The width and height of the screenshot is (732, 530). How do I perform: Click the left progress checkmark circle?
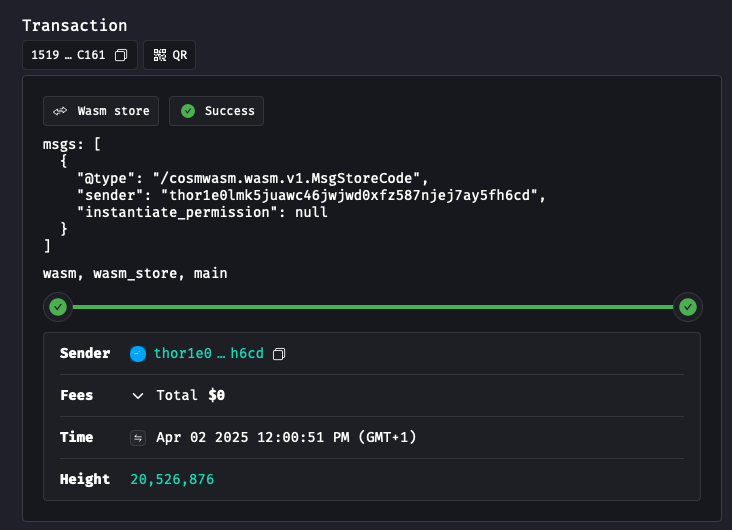point(58,307)
